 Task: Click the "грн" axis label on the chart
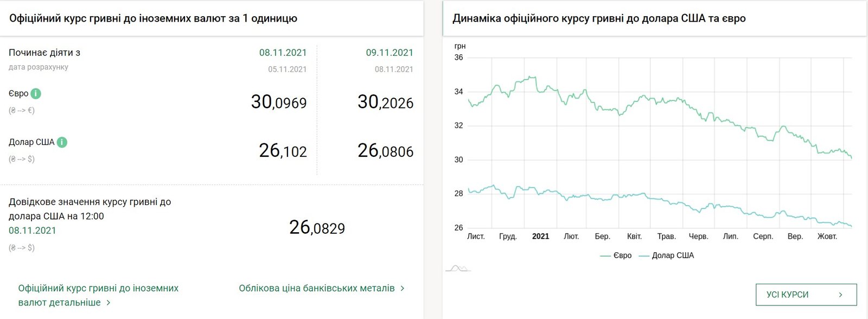pos(459,46)
